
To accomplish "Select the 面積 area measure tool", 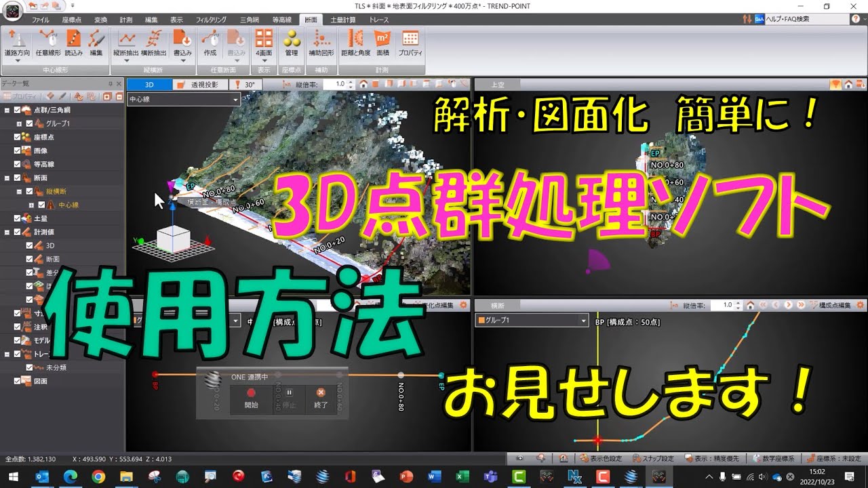I will [382, 43].
